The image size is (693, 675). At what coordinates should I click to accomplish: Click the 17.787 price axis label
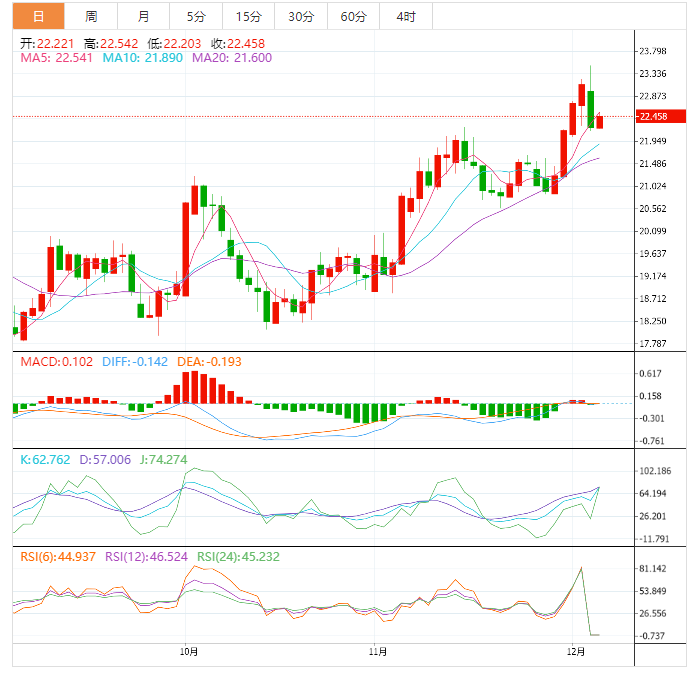tap(653, 343)
